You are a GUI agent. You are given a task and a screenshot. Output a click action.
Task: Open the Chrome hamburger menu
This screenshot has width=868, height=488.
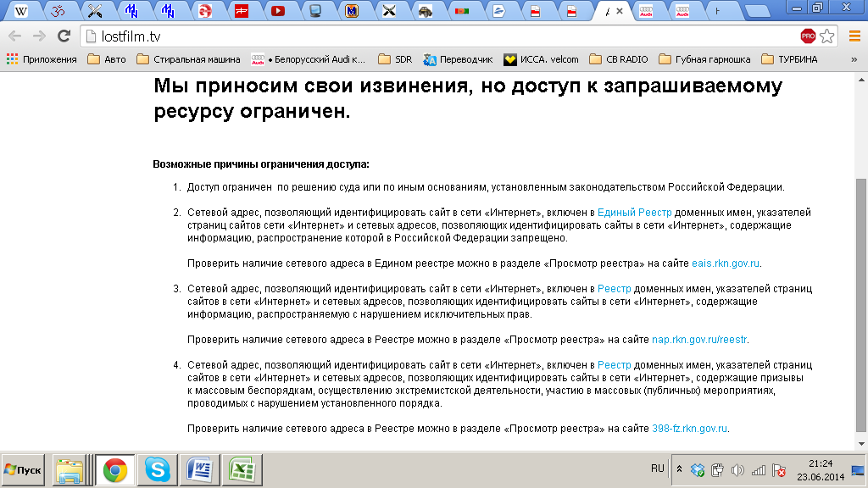854,36
